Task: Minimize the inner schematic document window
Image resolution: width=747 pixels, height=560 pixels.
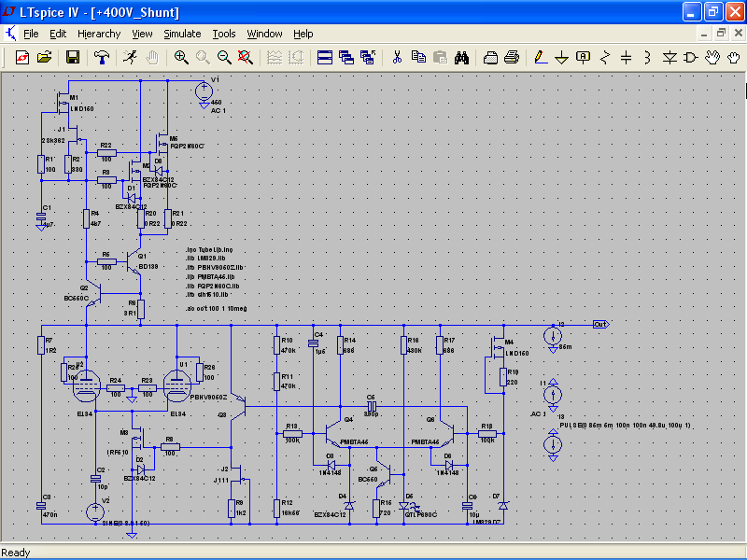Action: [x=704, y=34]
